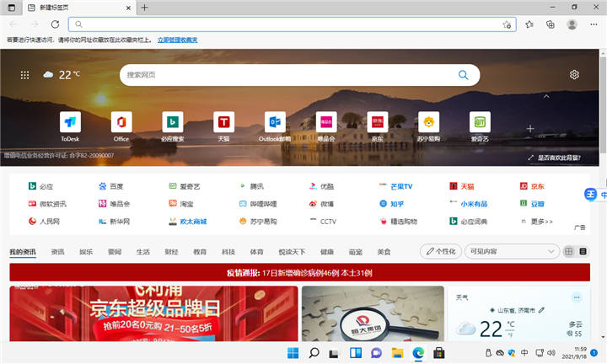Viewport: 607px width, 364px height.
Task: Open taskbar clock showing 11:59
Action: point(574,353)
